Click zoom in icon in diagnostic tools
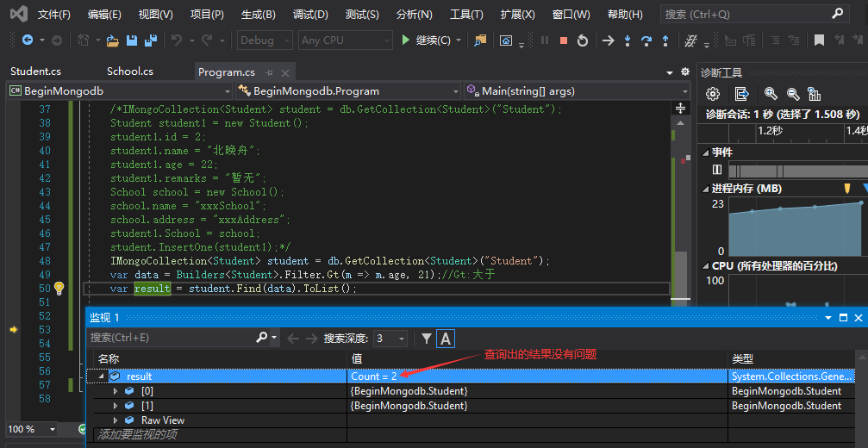 pyautogui.click(x=771, y=94)
